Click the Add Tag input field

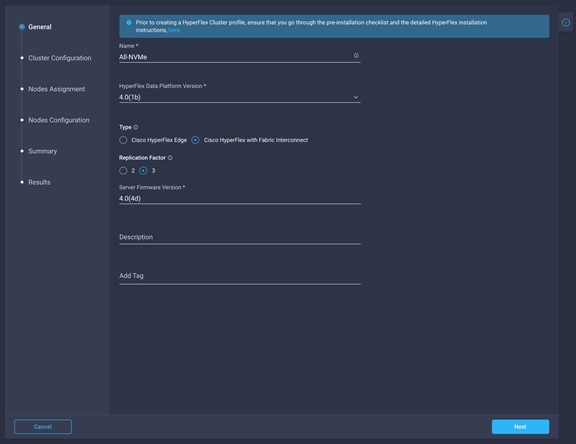coord(240,276)
